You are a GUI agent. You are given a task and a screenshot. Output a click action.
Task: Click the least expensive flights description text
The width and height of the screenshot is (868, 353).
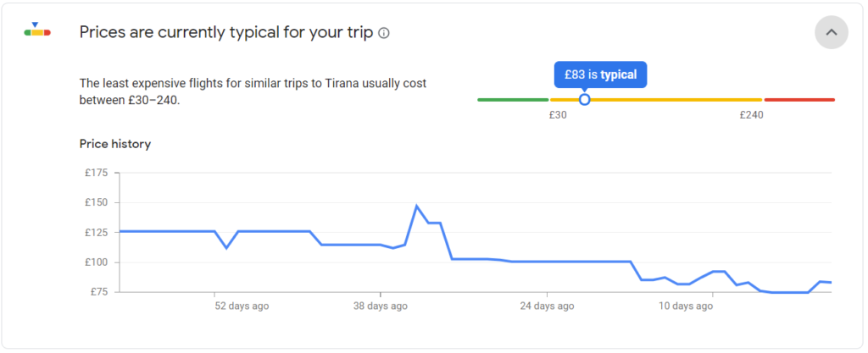point(253,92)
